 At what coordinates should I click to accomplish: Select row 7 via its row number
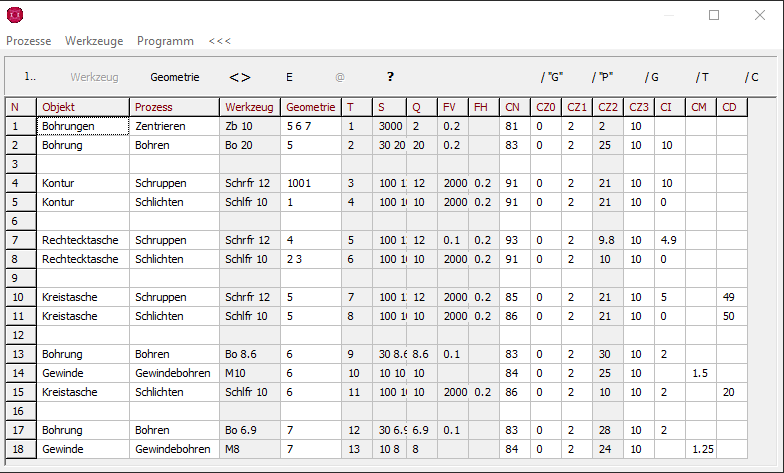click(x=18, y=240)
